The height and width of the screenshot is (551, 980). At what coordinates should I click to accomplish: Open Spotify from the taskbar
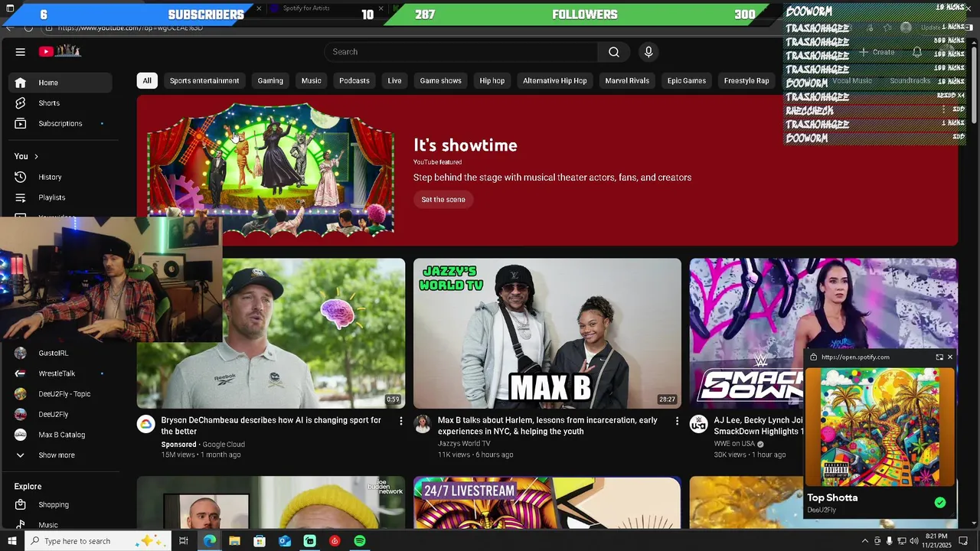coord(360,541)
